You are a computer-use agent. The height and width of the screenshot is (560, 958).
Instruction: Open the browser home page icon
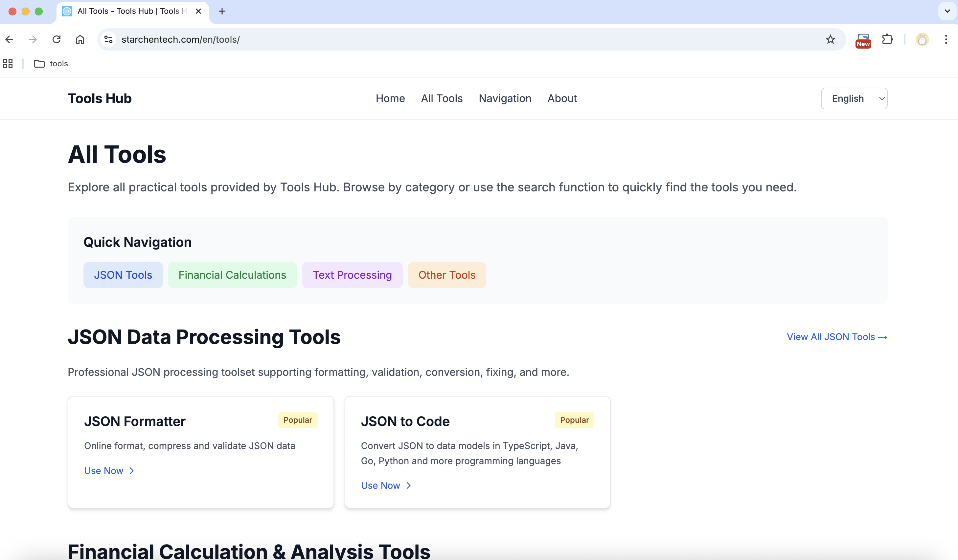tap(80, 39)
